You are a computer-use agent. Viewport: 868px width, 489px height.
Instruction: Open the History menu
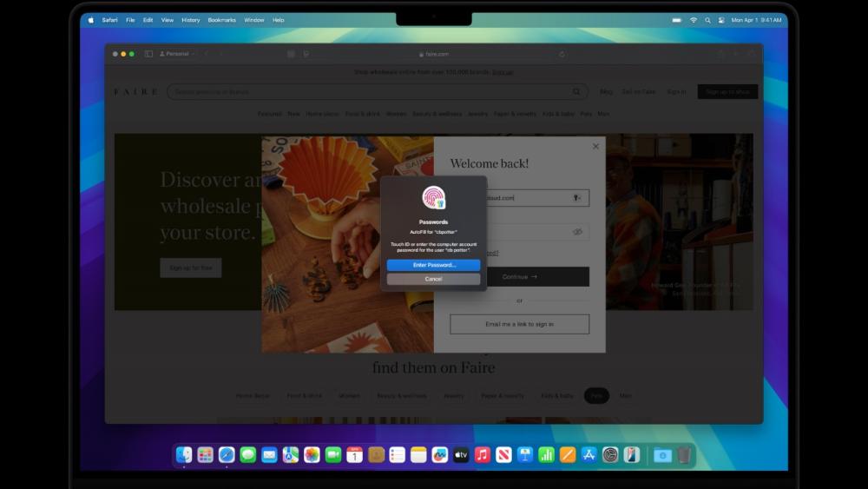tap(190, 20)
